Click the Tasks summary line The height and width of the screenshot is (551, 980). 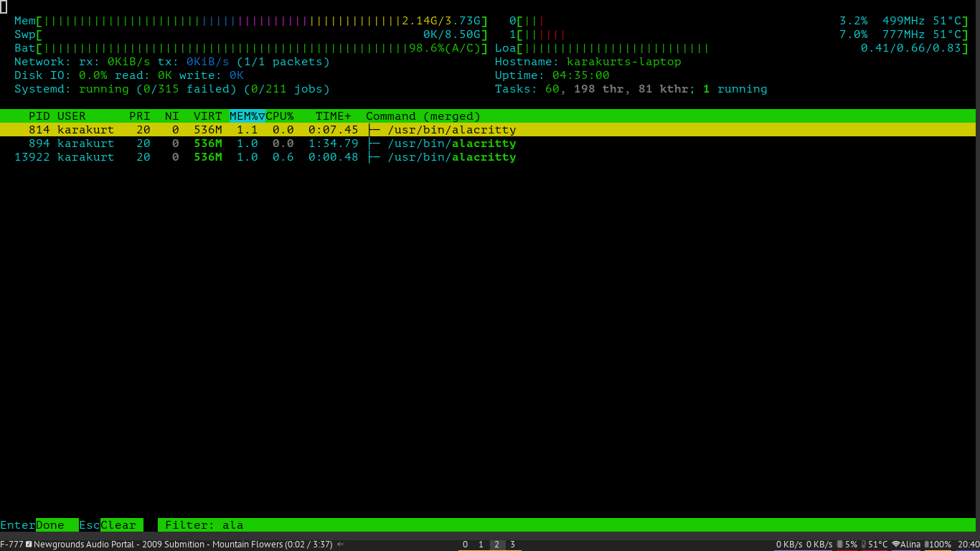coord(631,89)
